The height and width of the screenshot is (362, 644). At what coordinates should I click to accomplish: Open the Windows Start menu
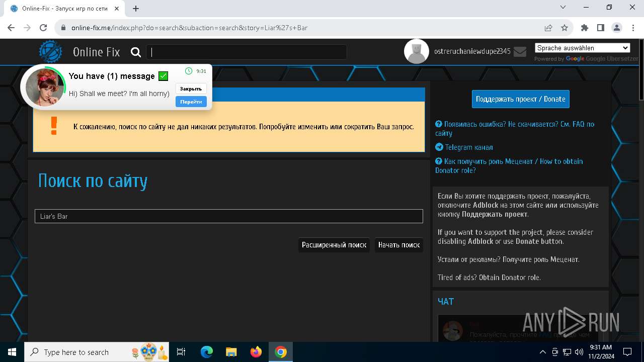(12, 352)
